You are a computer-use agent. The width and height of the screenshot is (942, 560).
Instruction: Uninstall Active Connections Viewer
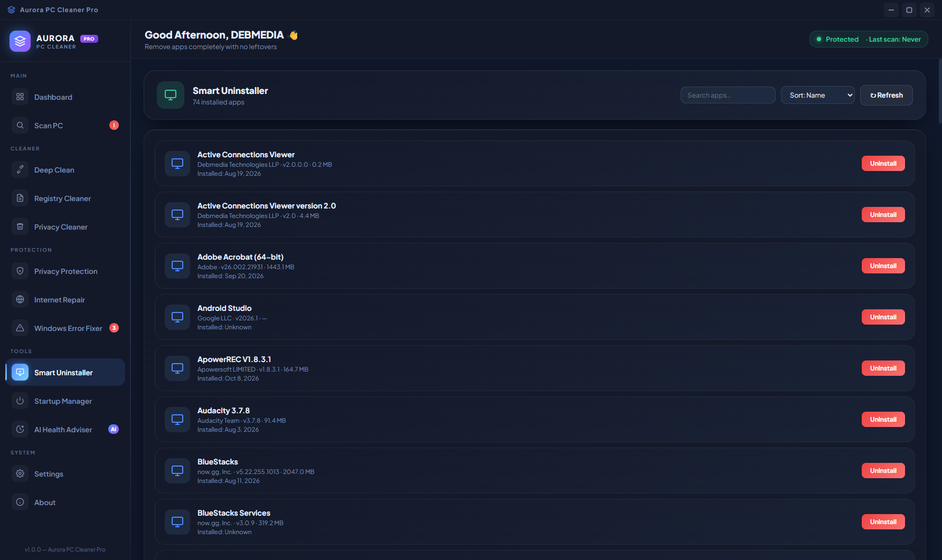883,164
